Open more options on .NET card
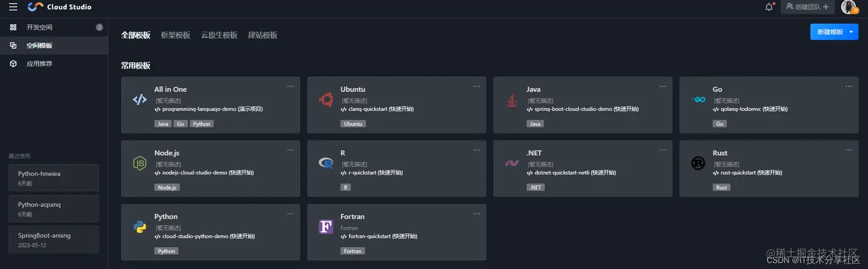The image size is (868, 269). (662, 150)
